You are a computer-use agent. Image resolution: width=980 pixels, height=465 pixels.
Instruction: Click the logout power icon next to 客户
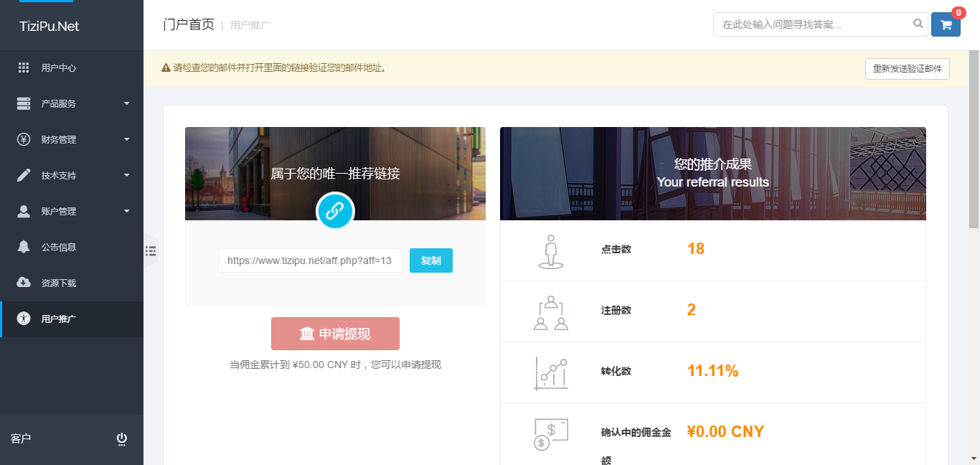122,438
